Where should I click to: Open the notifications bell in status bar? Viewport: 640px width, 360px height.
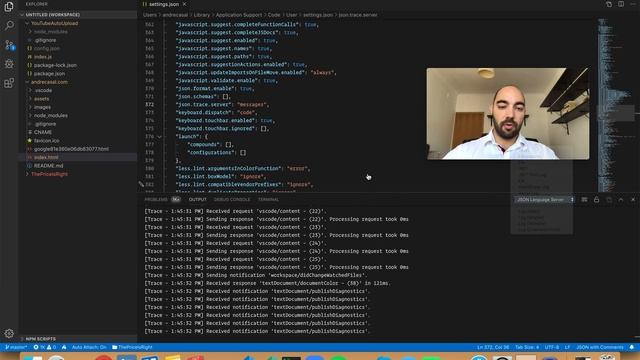(632, 347)
